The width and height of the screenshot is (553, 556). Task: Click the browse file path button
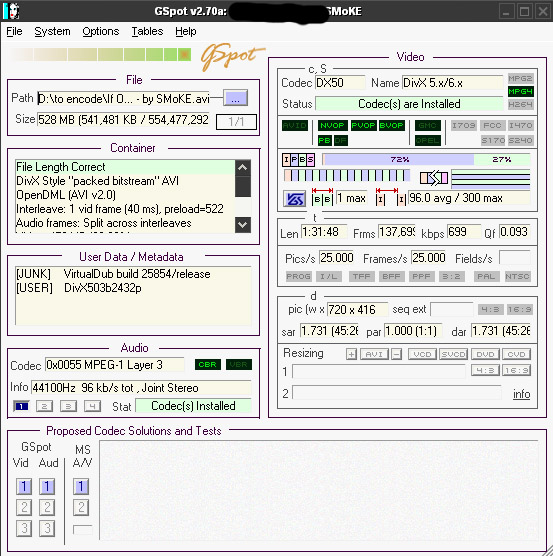tap(235, 98)
